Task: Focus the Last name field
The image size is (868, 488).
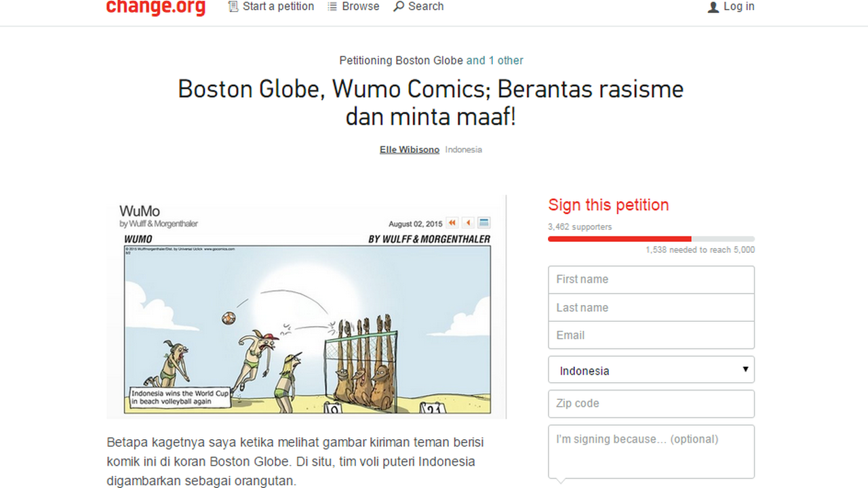Action: click(x=651, y=308)
